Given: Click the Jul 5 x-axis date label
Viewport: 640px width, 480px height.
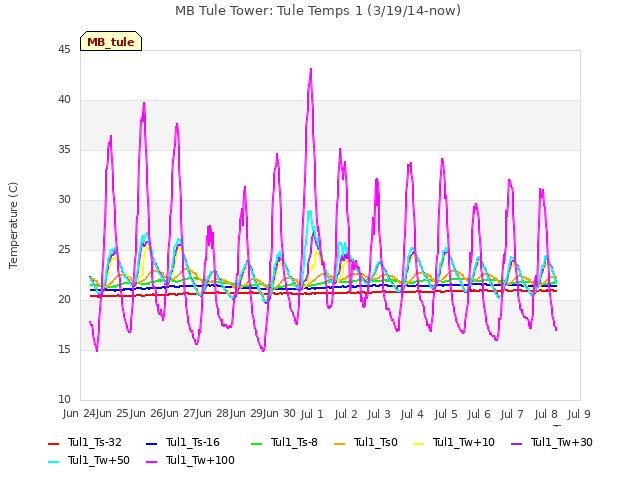Looking at the screenshot, I should point(446,414).
